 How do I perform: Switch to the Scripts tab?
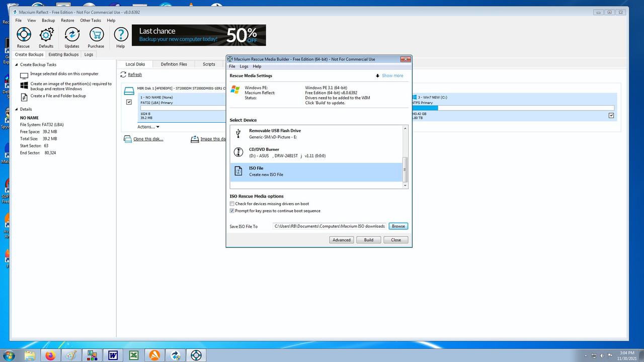click(209, 64)
